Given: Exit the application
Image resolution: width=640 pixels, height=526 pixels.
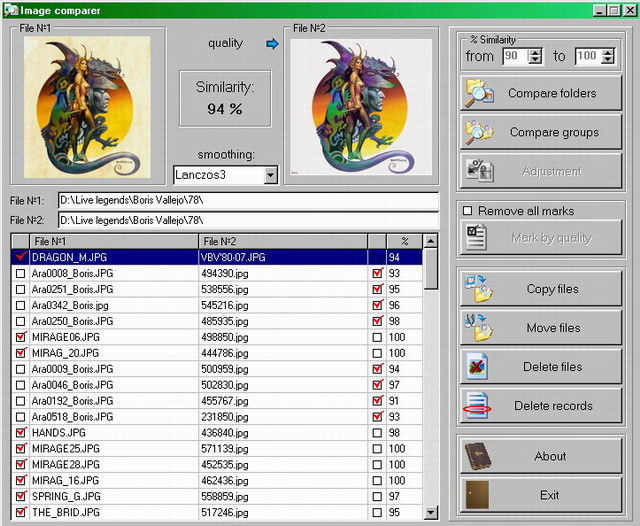Looking at the screenshot, I should click(x=541, y=495).
